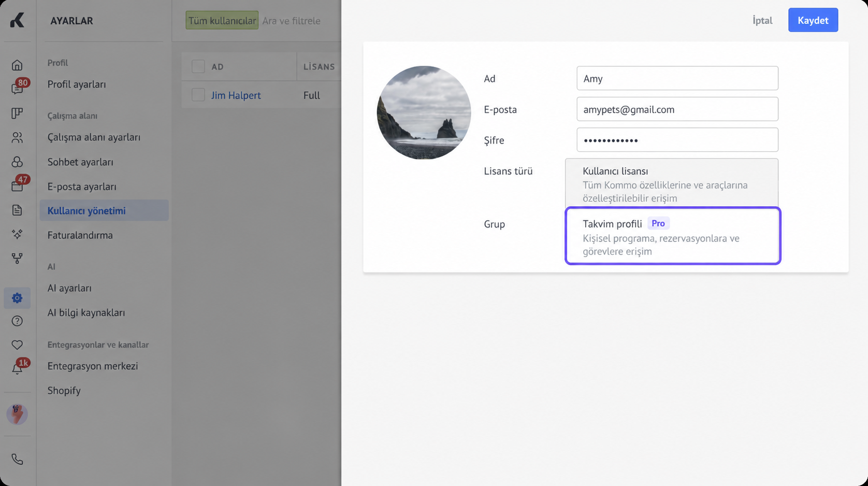Select Takvim profili Pro option

pyautogui.click(x=673, y=236)
